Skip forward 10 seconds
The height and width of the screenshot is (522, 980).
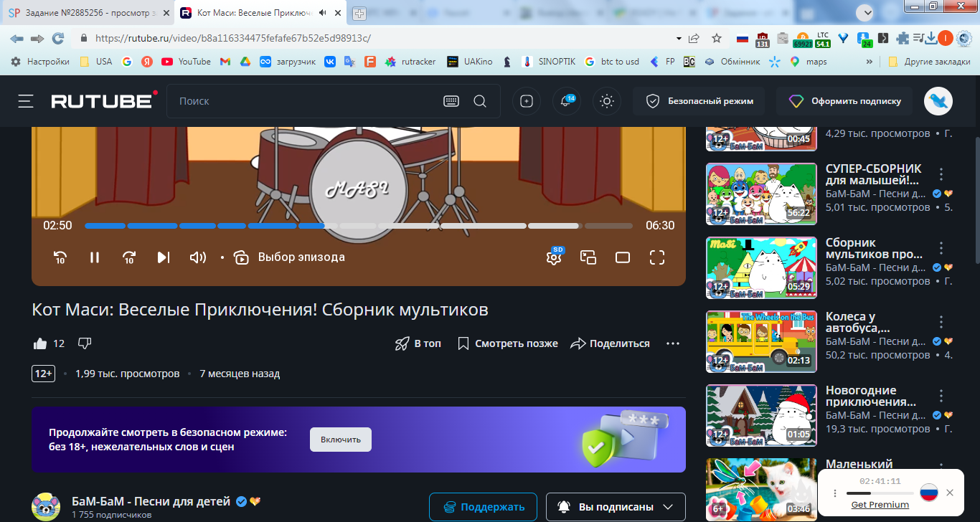(x=129, y=257)
